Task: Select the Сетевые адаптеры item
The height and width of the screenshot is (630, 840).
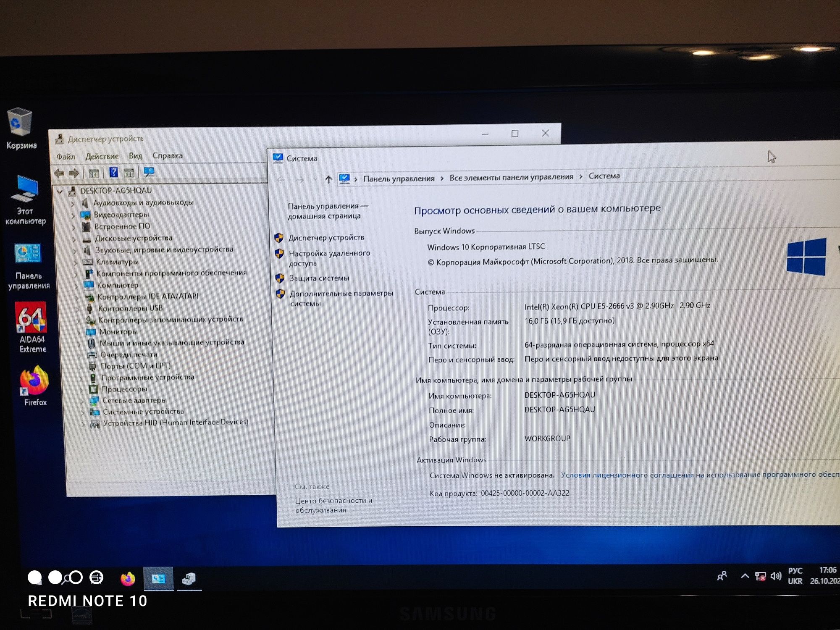Action: (x=134, y=400)
